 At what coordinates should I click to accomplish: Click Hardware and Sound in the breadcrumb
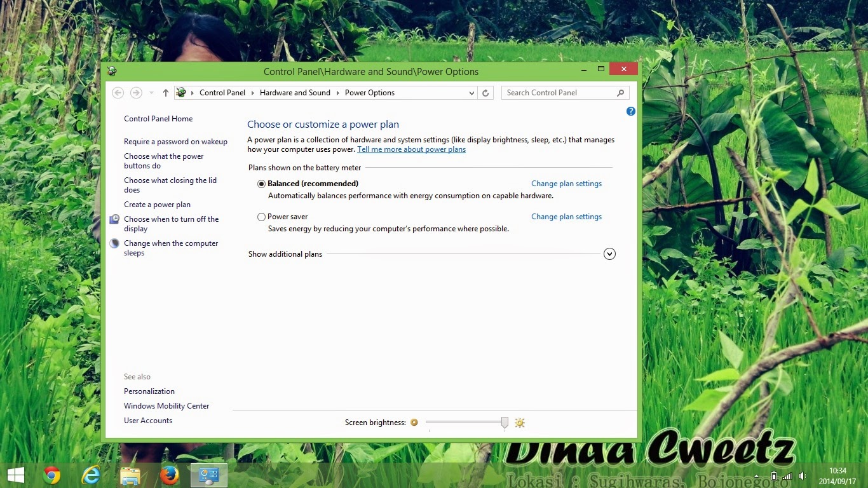[x=295, y=93]
